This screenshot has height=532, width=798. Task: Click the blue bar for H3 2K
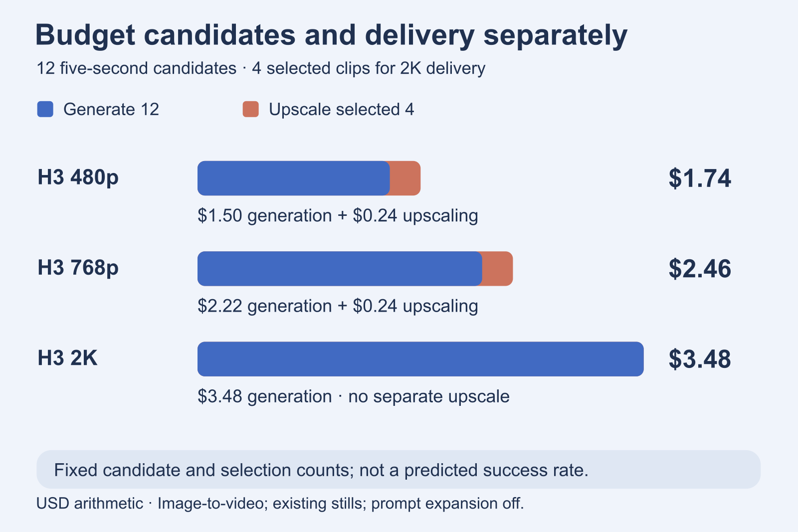click(420, 359)
